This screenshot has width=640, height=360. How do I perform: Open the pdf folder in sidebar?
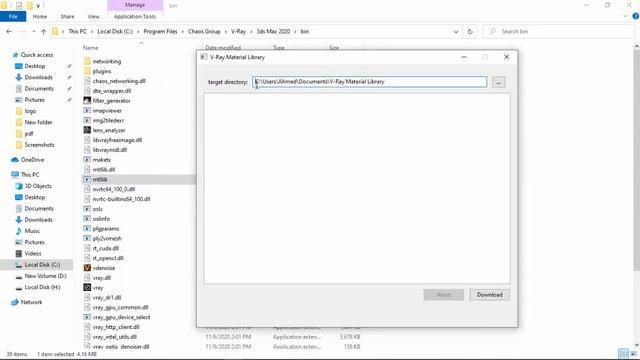pyautogui.click(x=29, y=133)
